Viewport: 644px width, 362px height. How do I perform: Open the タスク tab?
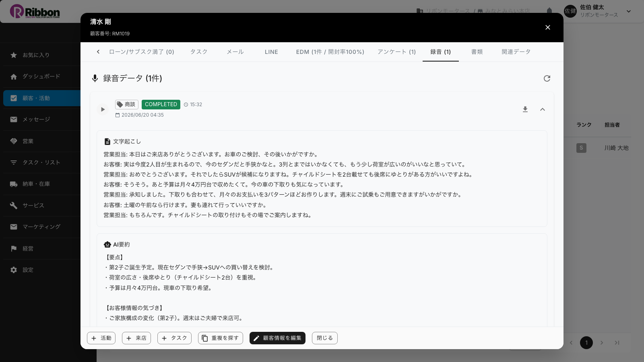click(199, 52)
